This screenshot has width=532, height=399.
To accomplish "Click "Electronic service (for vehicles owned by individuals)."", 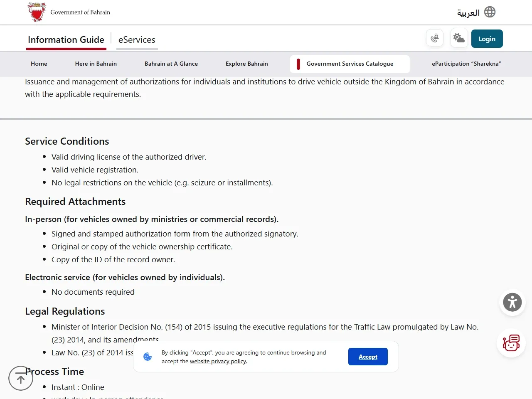I will pos(125,277).
